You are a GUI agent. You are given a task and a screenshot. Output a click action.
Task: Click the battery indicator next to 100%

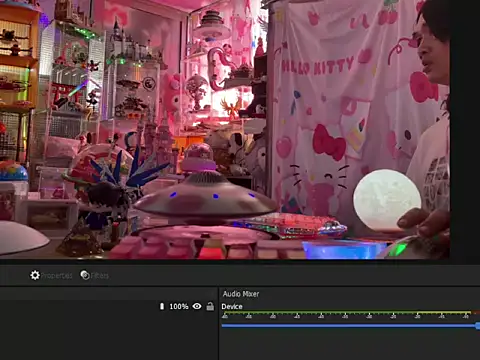click(162, 306)
